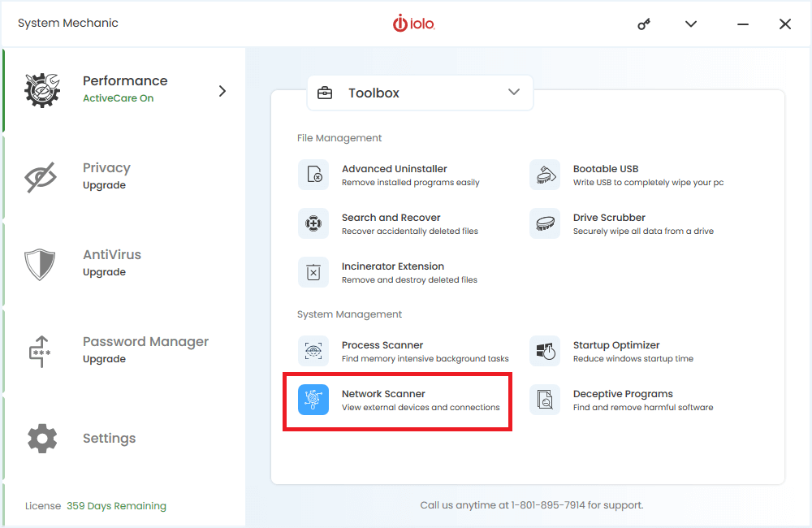Switch to the Privacy section

(x=106, y=175)
